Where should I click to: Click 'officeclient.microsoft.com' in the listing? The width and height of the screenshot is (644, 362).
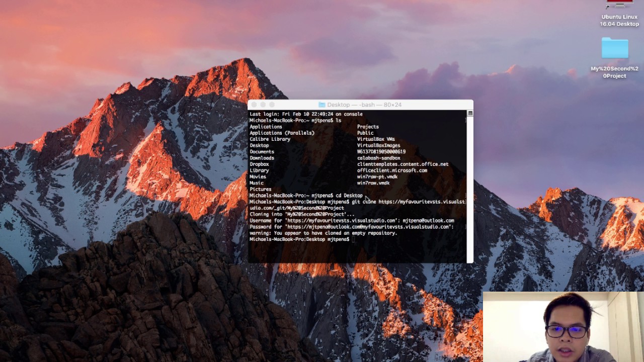pos(392,170)
